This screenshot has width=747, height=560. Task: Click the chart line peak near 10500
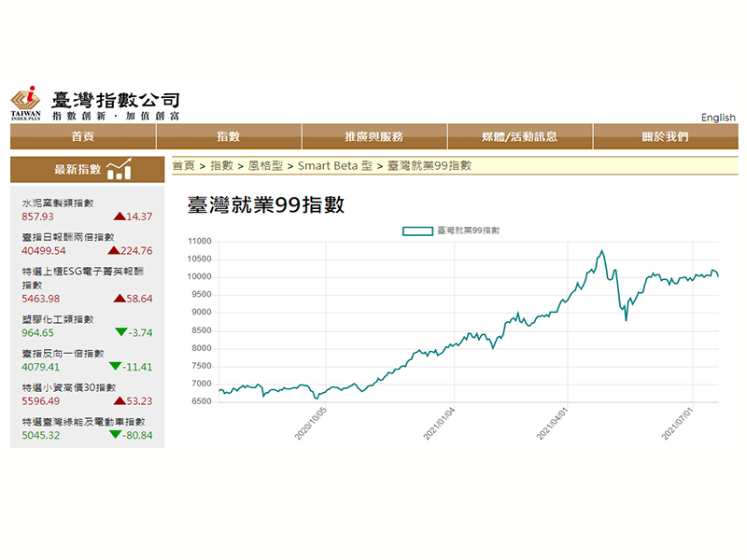(x=602, y=251)
